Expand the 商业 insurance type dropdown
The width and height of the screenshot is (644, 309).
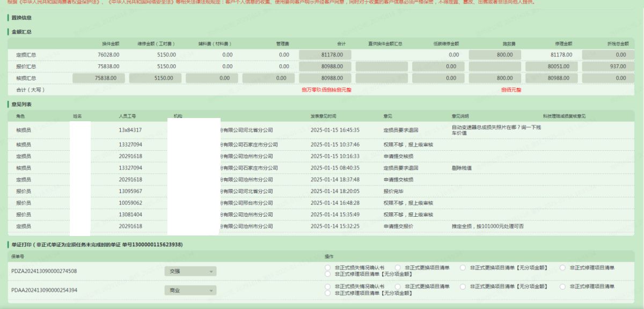tap(190, 290)
